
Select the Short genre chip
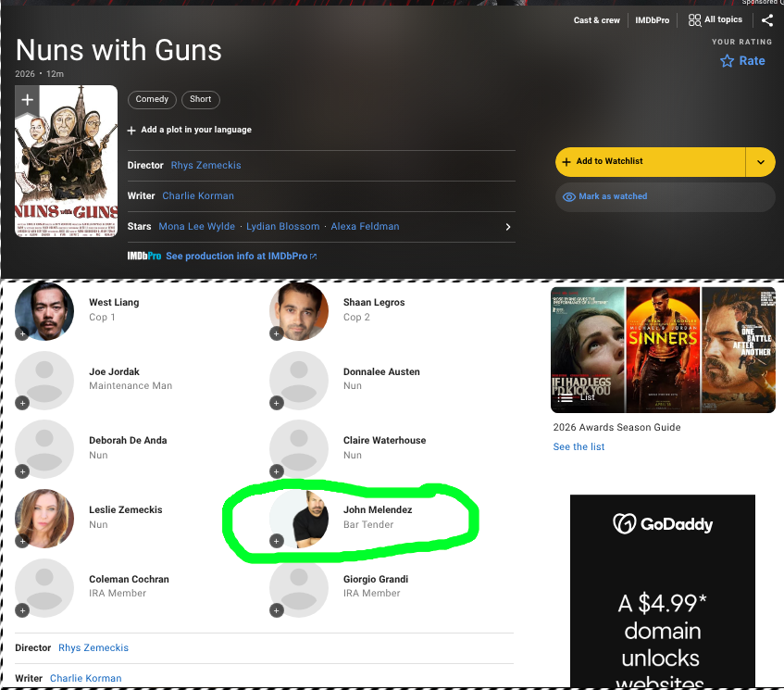click(201, 99)
